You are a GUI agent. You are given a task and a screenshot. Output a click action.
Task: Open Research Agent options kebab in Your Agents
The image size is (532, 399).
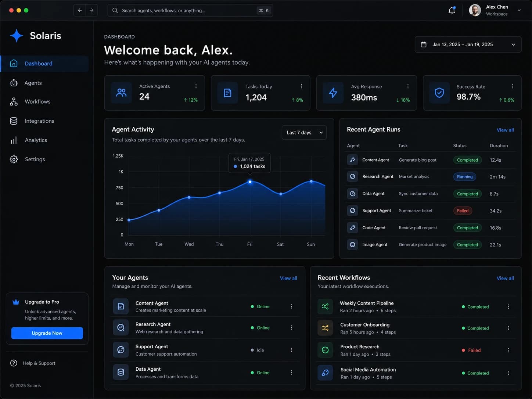point(292,328)
